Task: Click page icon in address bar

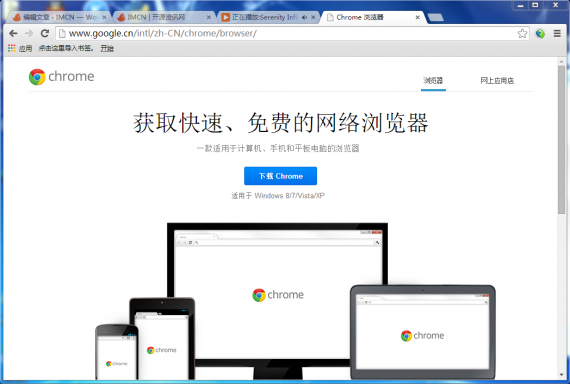Action: [x=62, y=33]
